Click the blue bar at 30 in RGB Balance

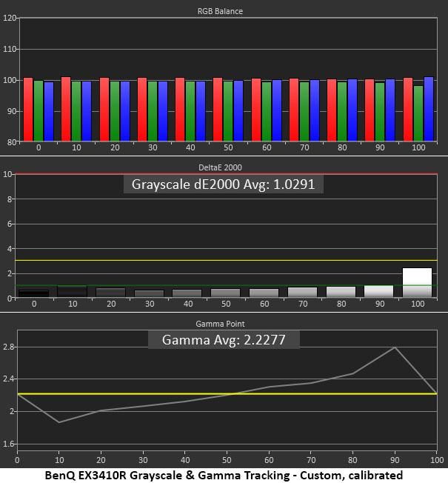point(163,111)
